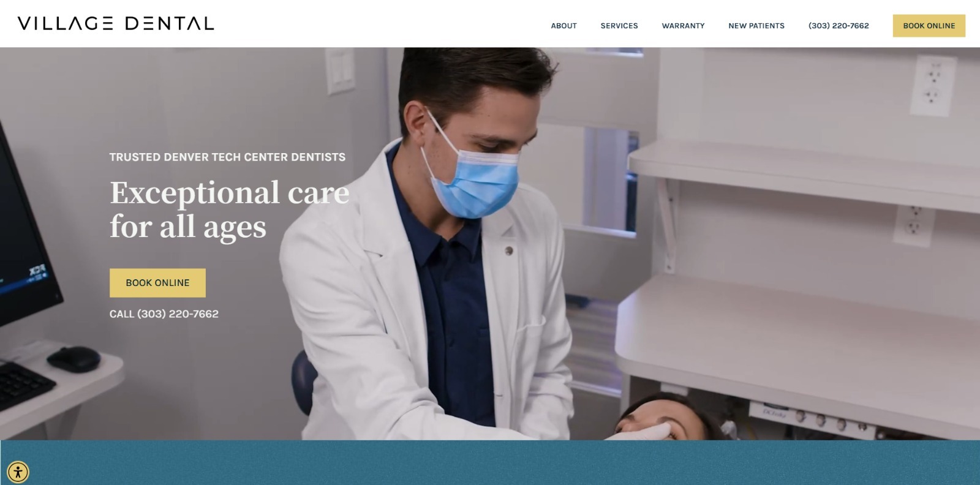Open the Services menu item

point(619,26)
